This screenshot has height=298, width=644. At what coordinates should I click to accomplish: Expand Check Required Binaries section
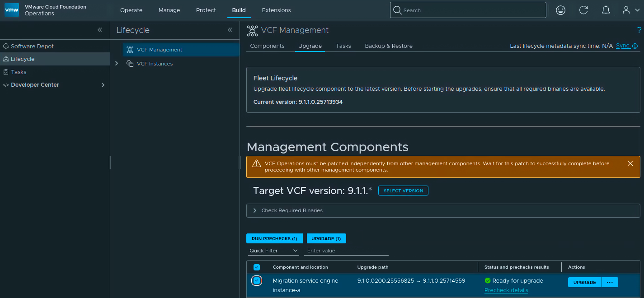[x=443, y=210]
